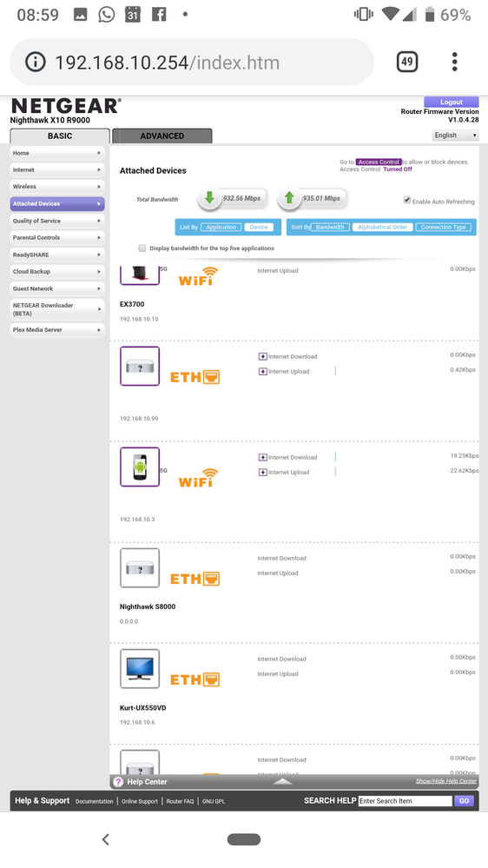This screenshot has width=488, height=868.
Task: Open the browser three-dot menu
Action: pyautogui.click(x=454, y=62)
